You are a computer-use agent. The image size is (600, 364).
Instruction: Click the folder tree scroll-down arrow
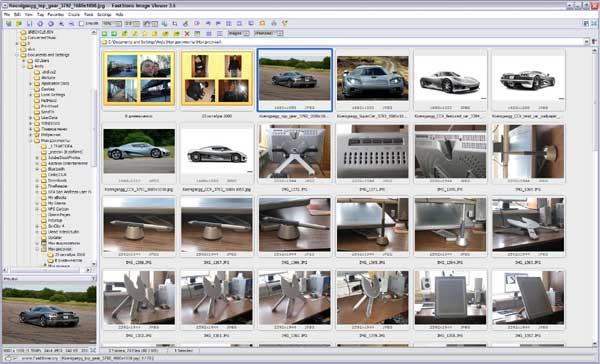94,264
